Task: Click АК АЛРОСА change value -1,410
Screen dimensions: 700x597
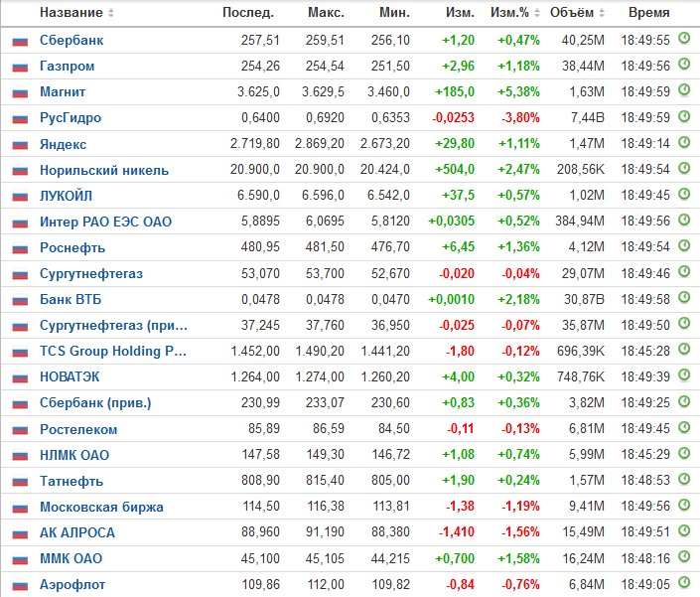Action: click(x=457, y=531)
